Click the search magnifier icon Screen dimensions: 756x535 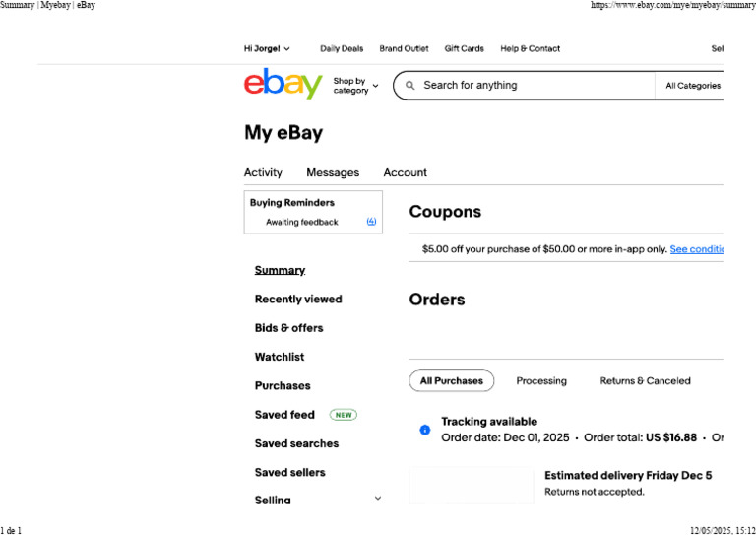[410, 86]
